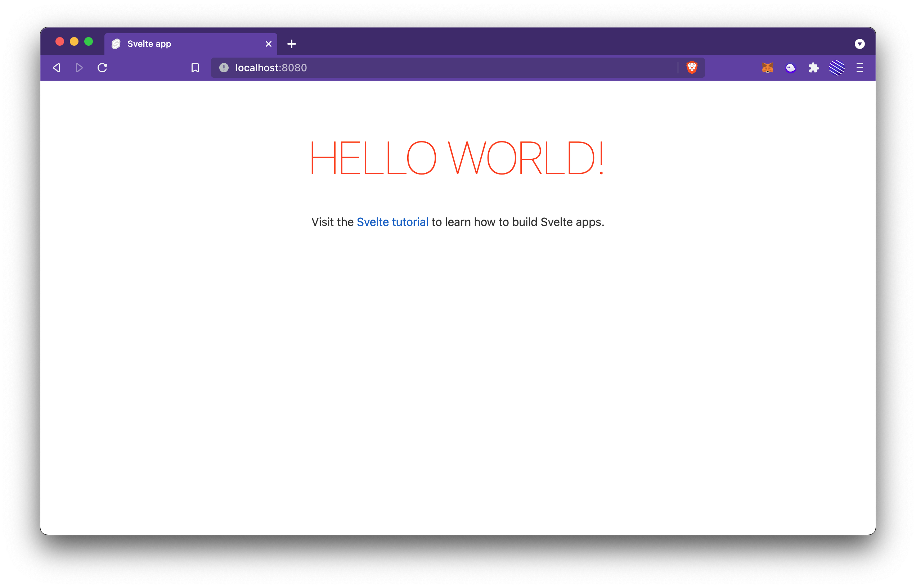Click the forward navigation arrow
The height and width of the screenshot is (588, 916).
tap(79, 68)
